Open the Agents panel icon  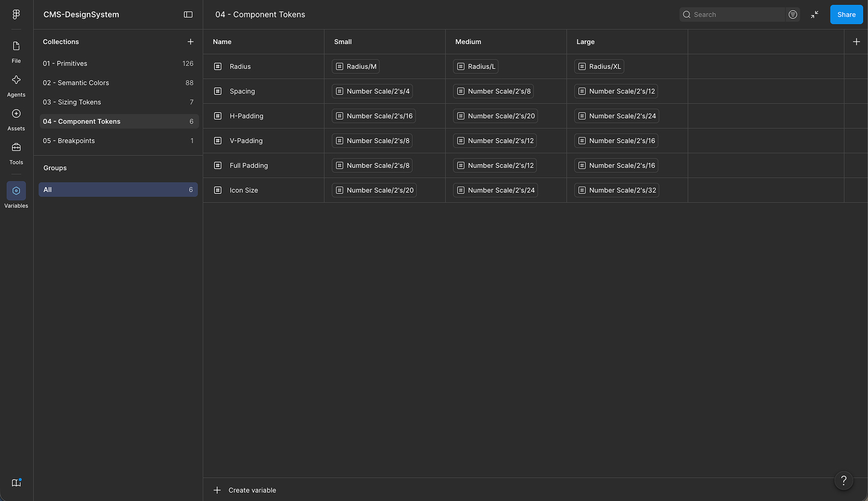[16, 85]
